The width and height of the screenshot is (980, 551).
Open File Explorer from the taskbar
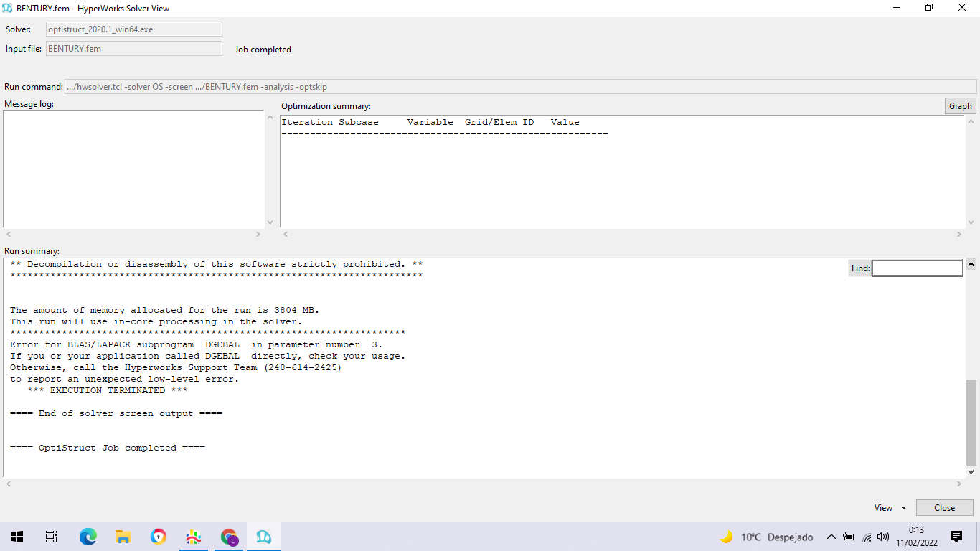[123, 537]
